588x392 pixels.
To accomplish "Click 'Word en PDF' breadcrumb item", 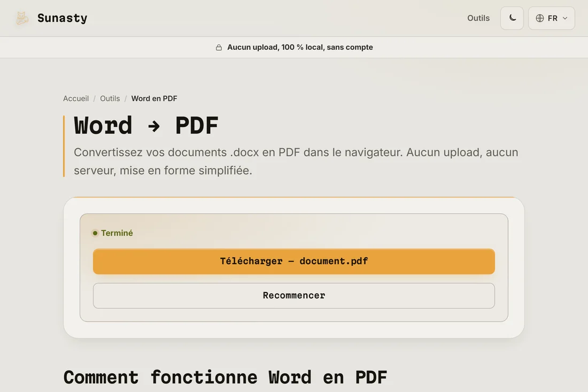I will [x=154, y=98].
